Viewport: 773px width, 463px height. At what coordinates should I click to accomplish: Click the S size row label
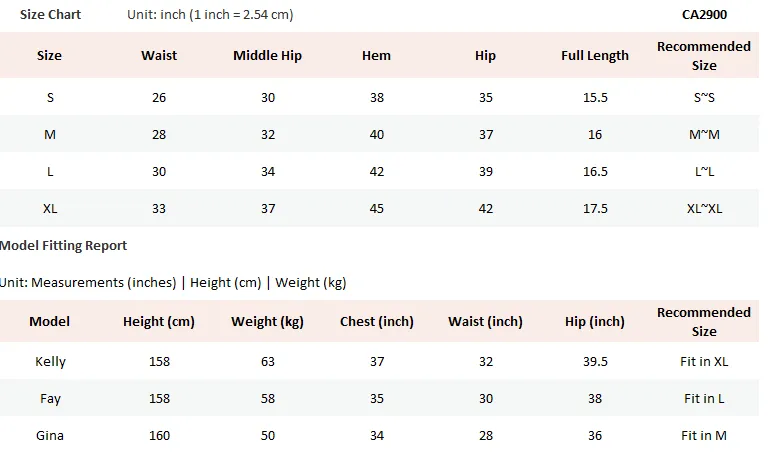50,98
